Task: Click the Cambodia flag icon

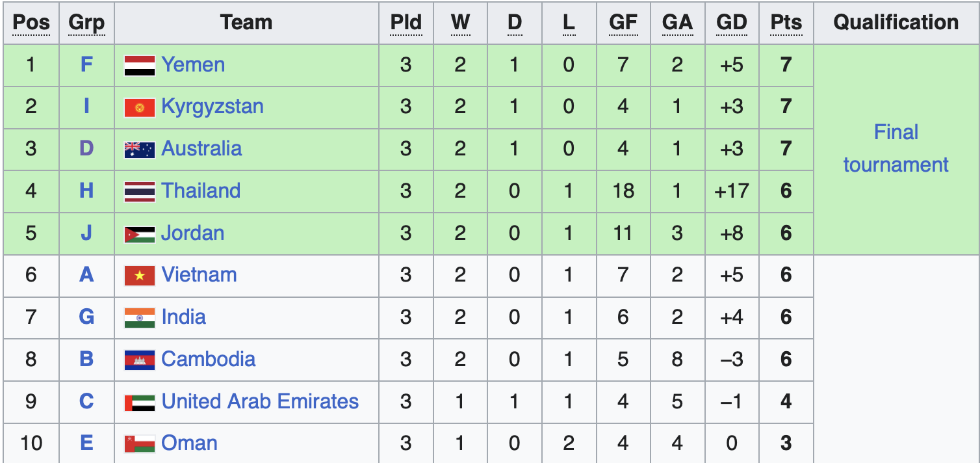Action: click(x=139, y=360)
